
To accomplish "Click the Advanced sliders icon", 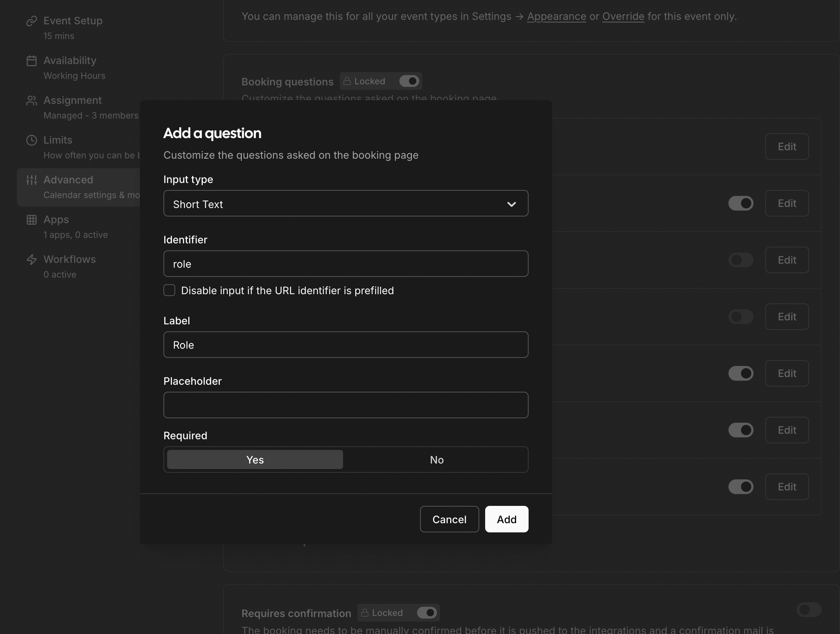I will pyautogui.click(x=32, y=180).
